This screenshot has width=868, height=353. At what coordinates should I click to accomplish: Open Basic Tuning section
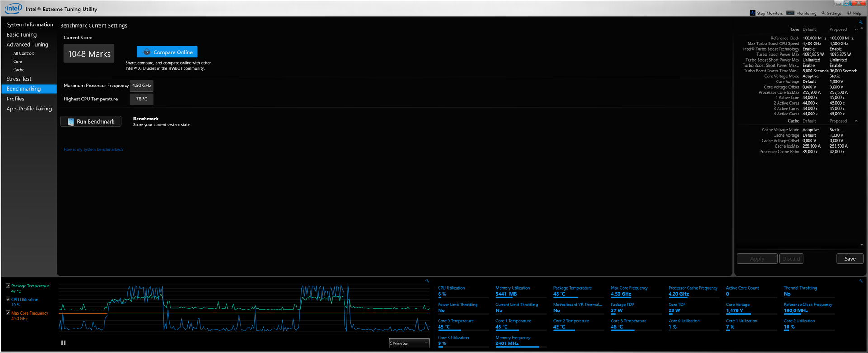coord(22,34)
